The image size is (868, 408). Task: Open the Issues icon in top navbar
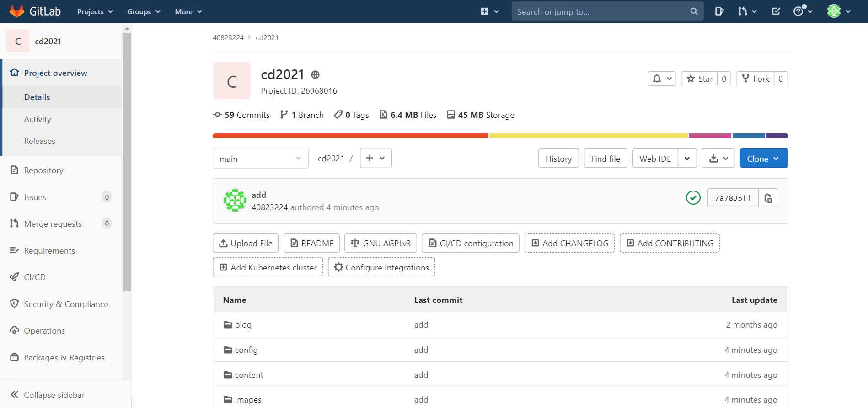(719, 11)
